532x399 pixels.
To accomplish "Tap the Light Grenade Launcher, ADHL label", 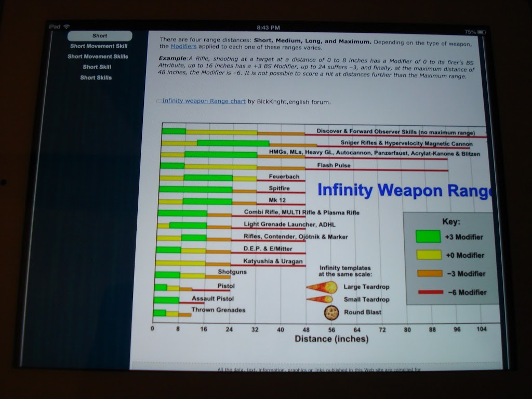I will pos(289,224).
